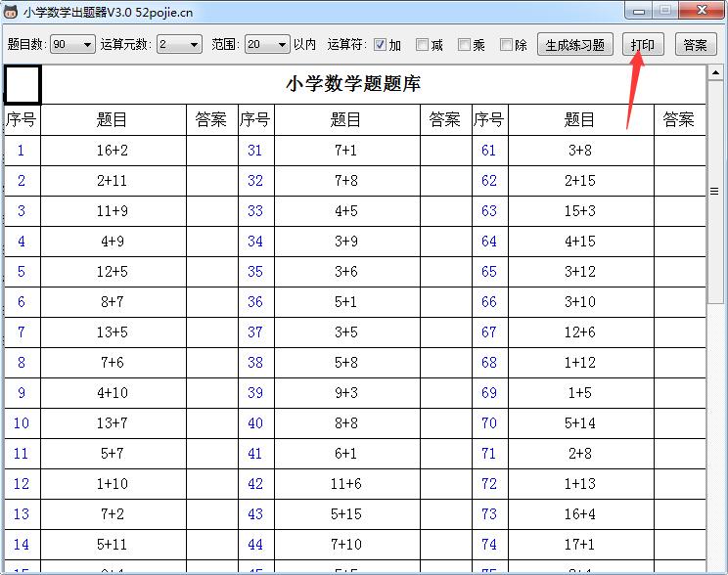728x575 pixels.
Task: Select problem 6+1 in row 41
Action: 346,454
